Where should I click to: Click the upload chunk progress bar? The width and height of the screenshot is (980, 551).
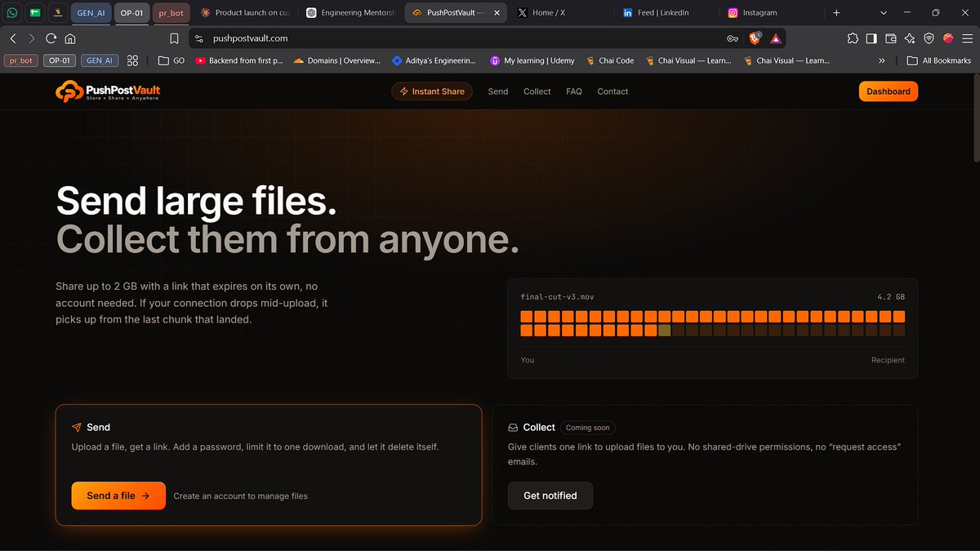pyautogui.click(x=712, y=323)
